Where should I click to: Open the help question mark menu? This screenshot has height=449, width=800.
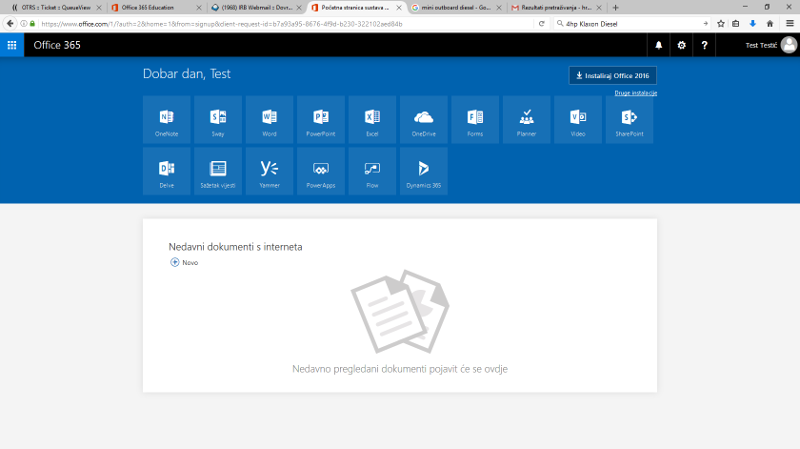[x=704, y=45]
